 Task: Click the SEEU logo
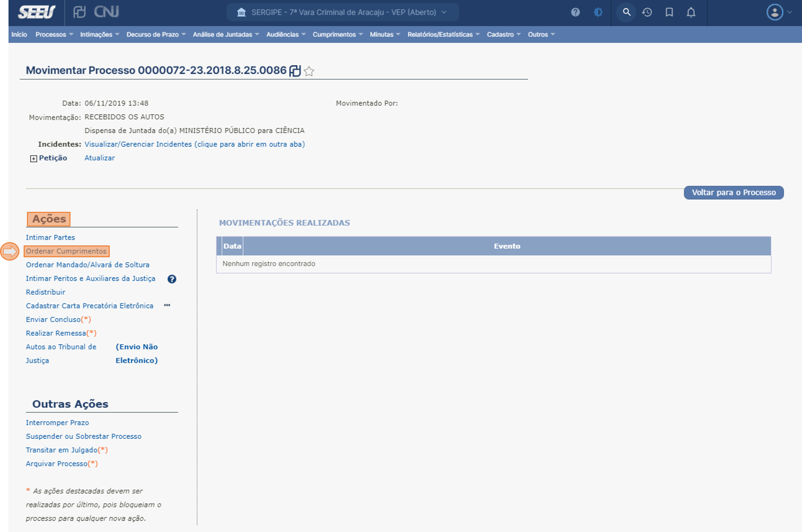[36, 12]
